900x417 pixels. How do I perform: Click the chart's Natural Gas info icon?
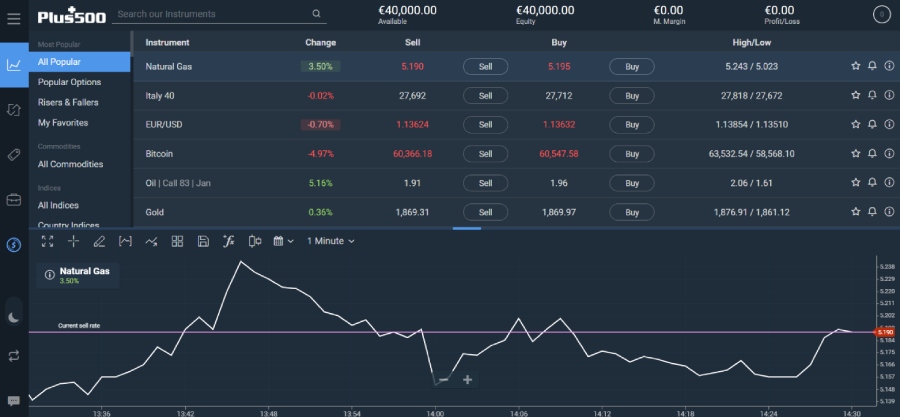click(50, 275)
